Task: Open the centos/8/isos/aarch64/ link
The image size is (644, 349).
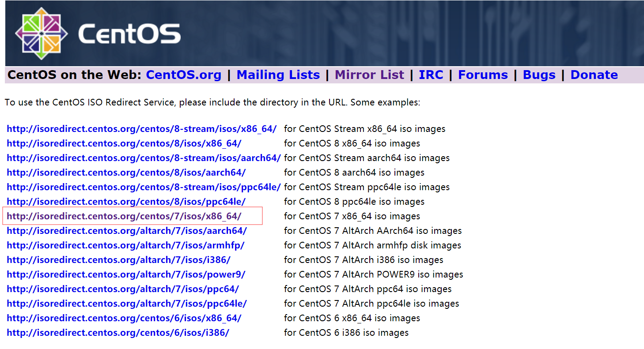Action: [126, 173]
